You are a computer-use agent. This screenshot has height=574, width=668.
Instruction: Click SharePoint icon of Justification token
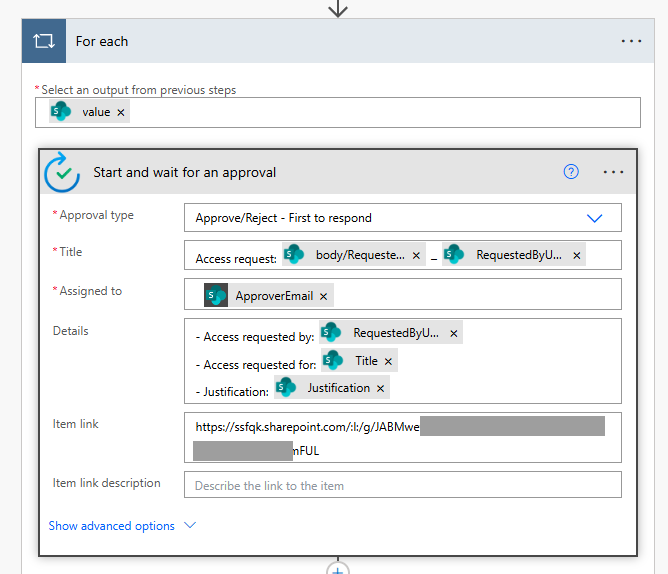point(286,387)
